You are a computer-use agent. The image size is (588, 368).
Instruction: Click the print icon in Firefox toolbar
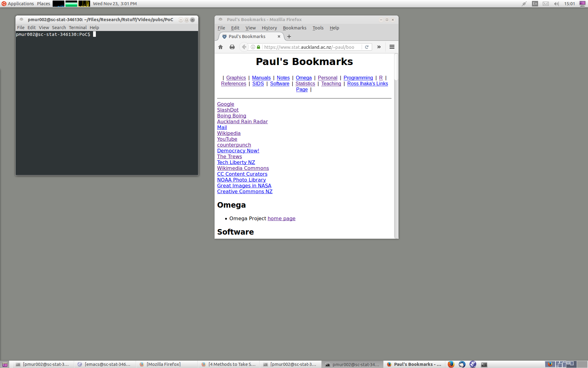pos(232,47)
